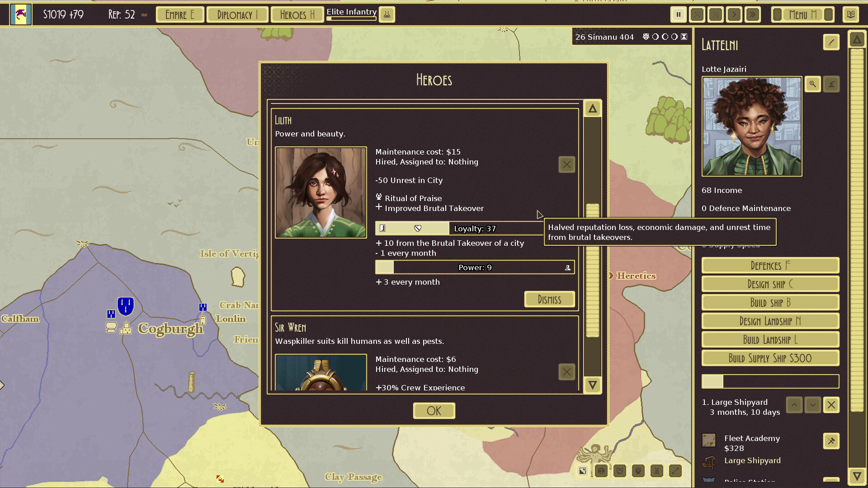This screenshot has height=488, width=868.
Task: Click the construction progress bar below the build buttons
Action: click(x=770, y=381)
